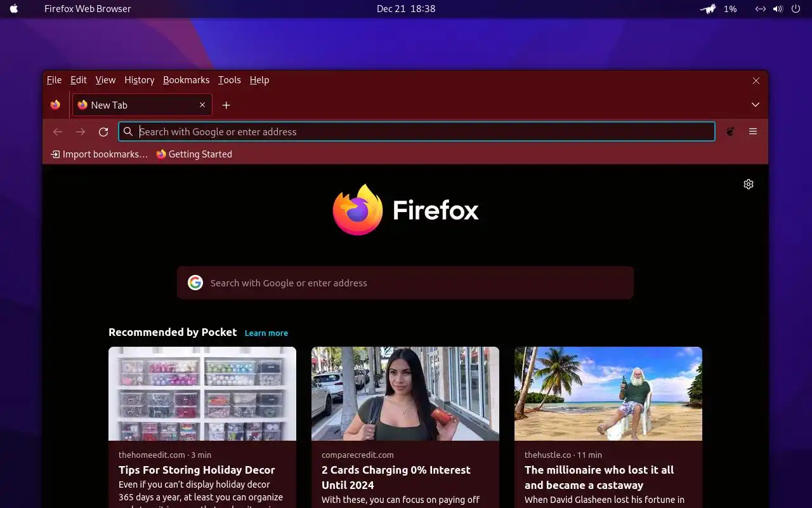
Task: Open the Dec 21 18:38 clock calendar
Action: point(406,9)
